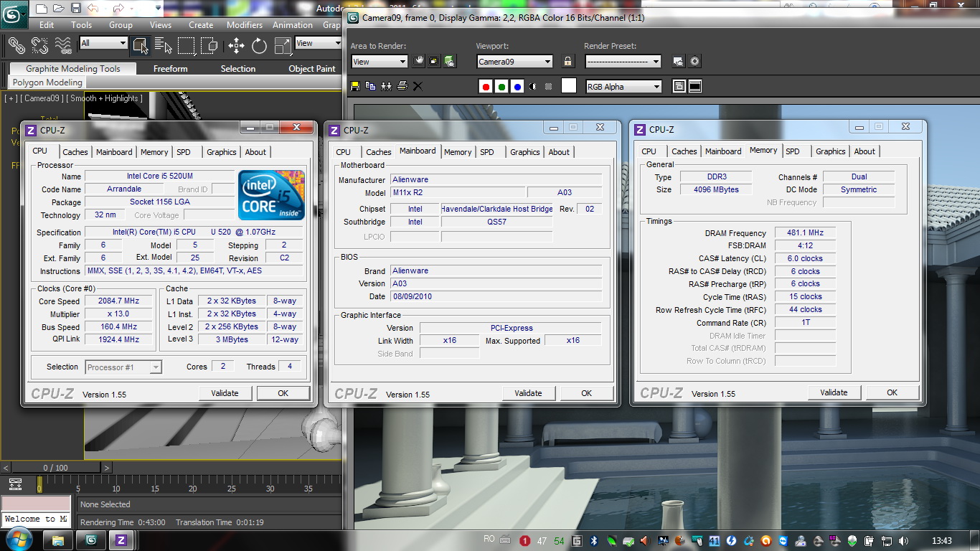Open the View reference coordinate system dropdown

tap(319, 43)
